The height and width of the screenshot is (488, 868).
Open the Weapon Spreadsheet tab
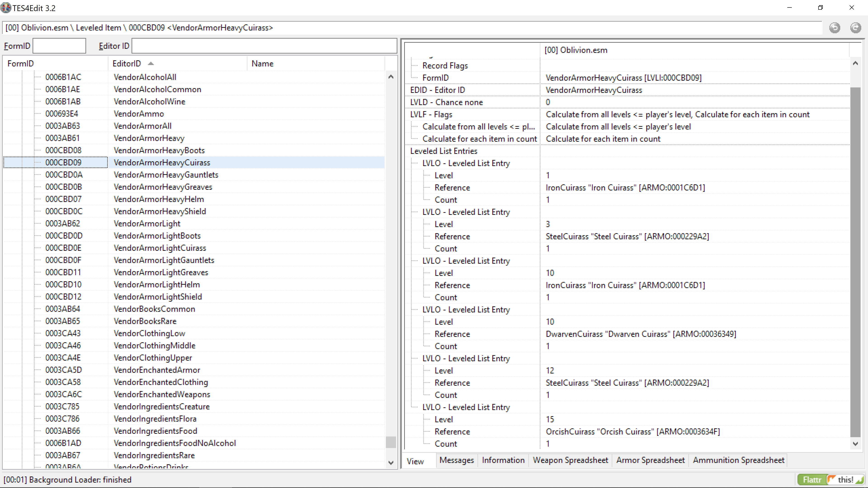pos(570,460)
